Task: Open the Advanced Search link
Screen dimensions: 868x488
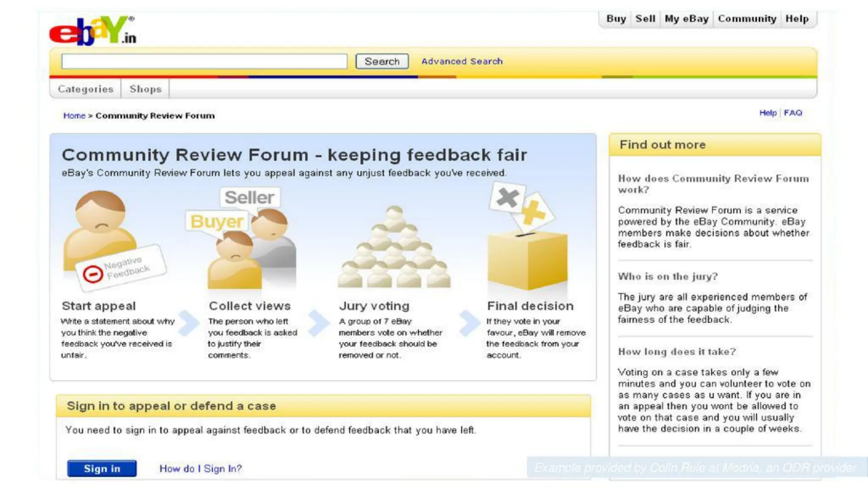Action: [462, 61]
